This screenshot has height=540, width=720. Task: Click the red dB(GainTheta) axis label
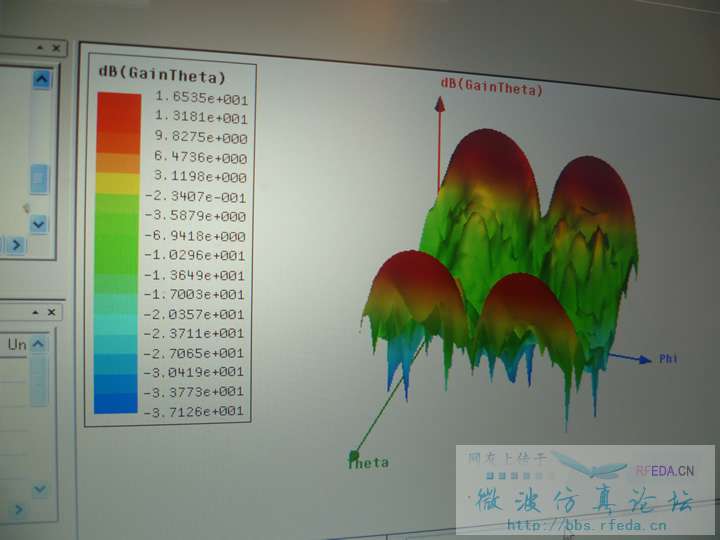[492, 86]
